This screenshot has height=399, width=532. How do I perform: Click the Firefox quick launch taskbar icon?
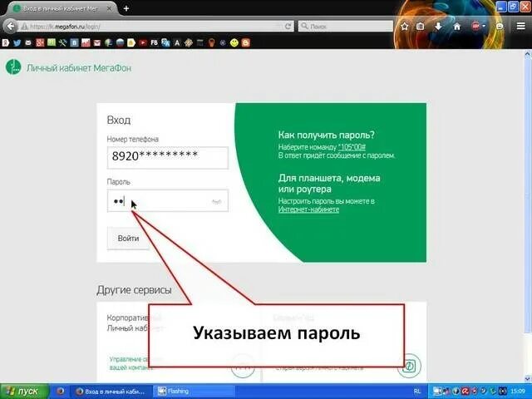[x=61, y=392]
